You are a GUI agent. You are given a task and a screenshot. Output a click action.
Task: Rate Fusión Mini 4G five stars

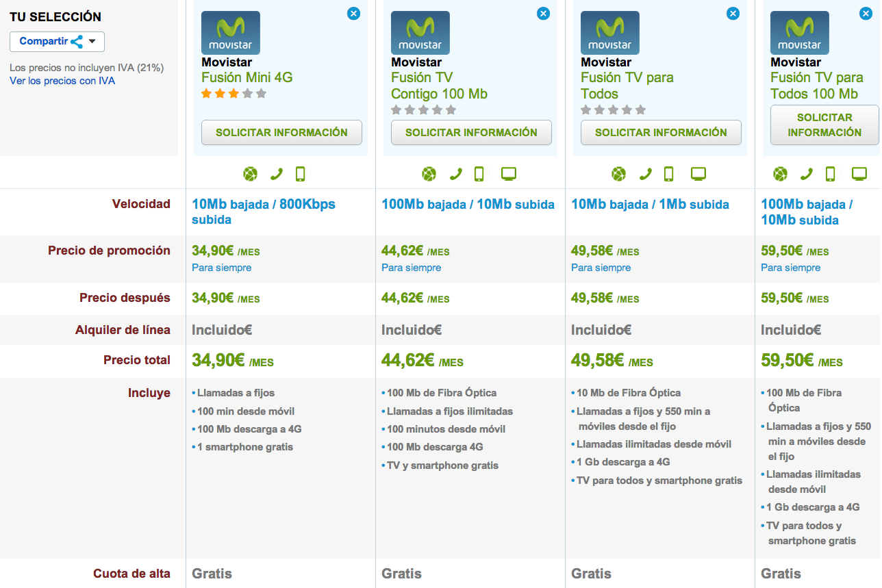point(261,94)
